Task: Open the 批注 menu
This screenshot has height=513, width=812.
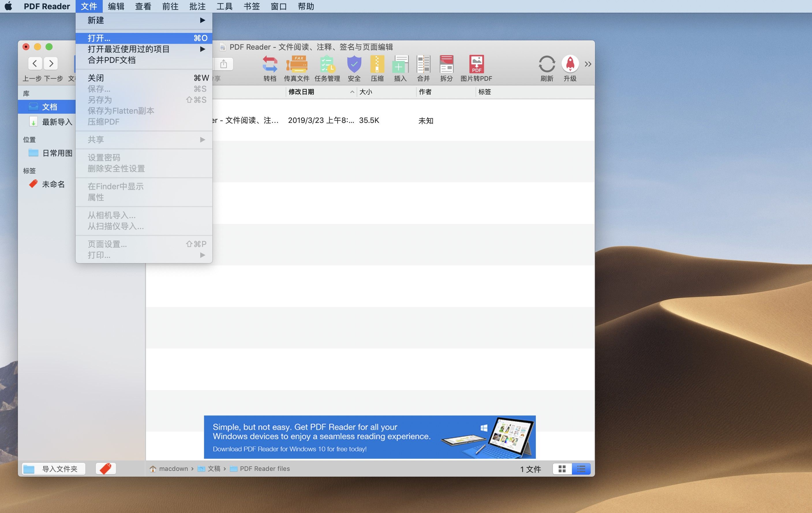Action: (198, 6)
